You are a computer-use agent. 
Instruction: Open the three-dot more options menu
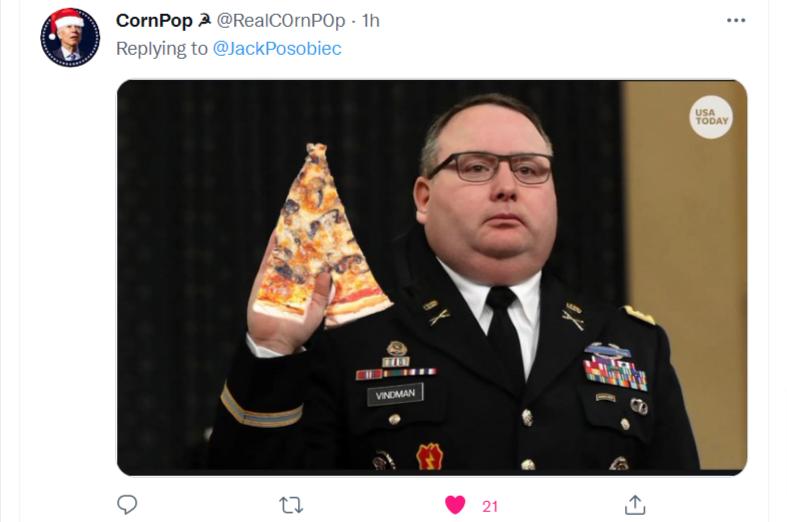(x=736, y=21)
